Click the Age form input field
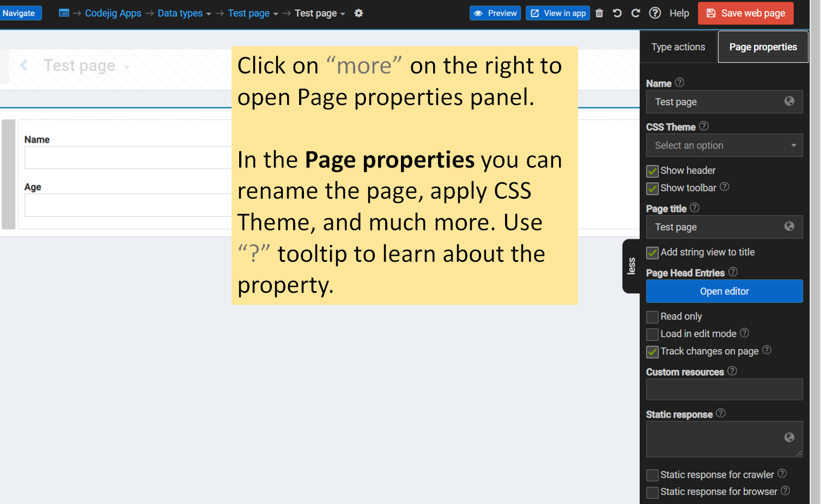This screenshot has width=821, height=504. pos(128,205)
